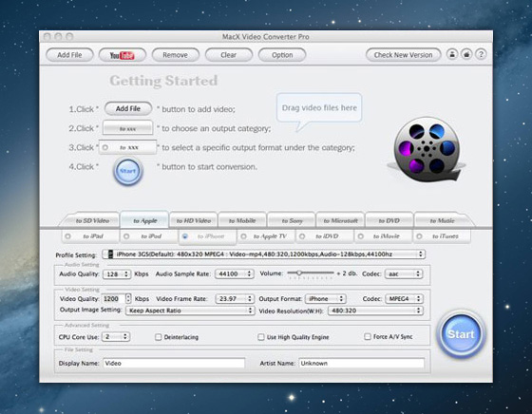Open the video Codec MPEG4 dropdown

[x=404, y=299]
